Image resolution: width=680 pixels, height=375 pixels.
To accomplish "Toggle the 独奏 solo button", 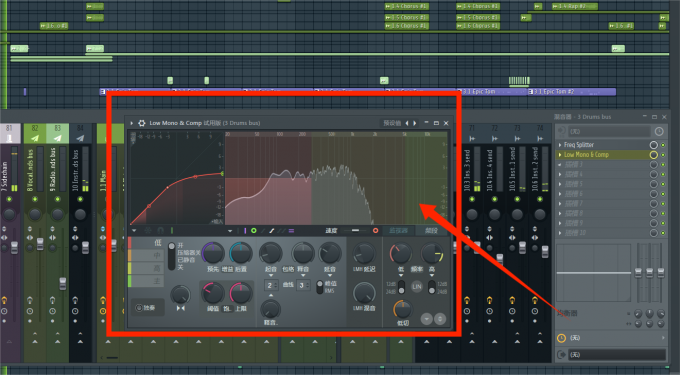I will point(147,307).
